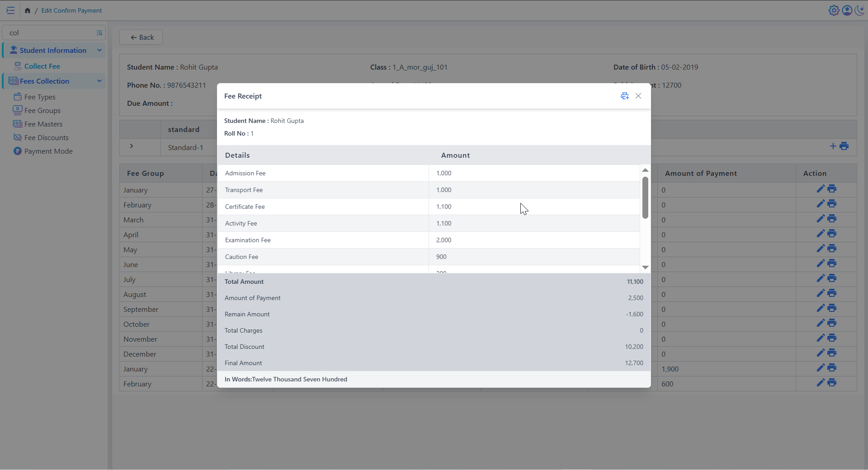Viewport: 868px width, 470px height.
Task: Click the print icon for March row
Action: click(832, 219)
